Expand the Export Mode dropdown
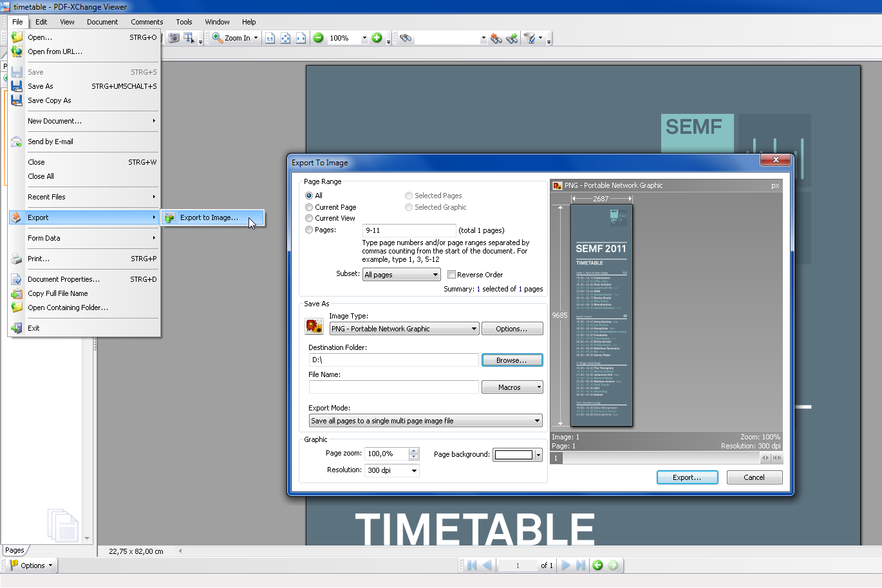882x588 pixels. 425,421
